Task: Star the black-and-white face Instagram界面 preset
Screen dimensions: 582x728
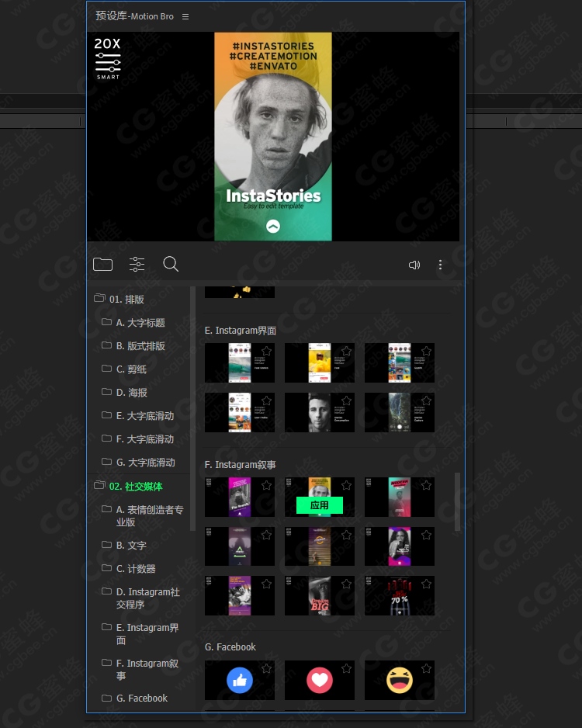Action: (x=346, y=400)
